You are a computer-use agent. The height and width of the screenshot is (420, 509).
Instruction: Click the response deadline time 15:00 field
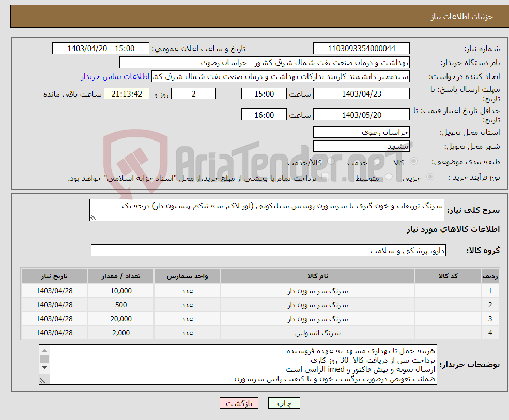(264, 94)
